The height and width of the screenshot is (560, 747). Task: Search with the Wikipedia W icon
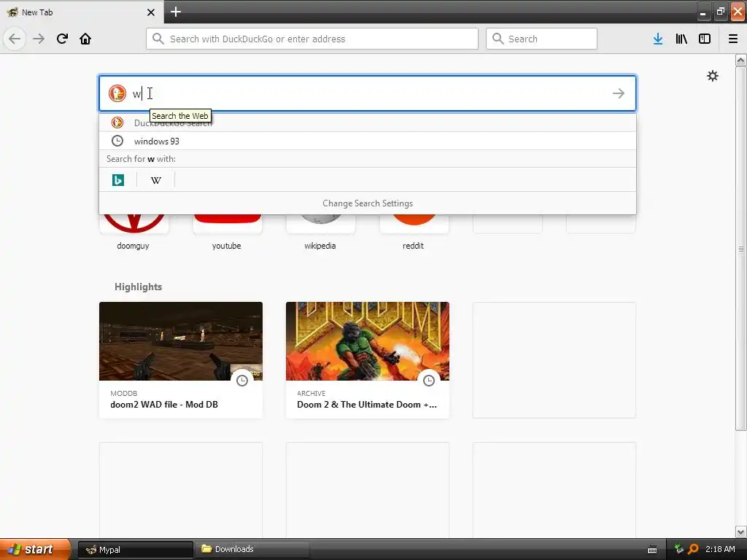point(156,180)
